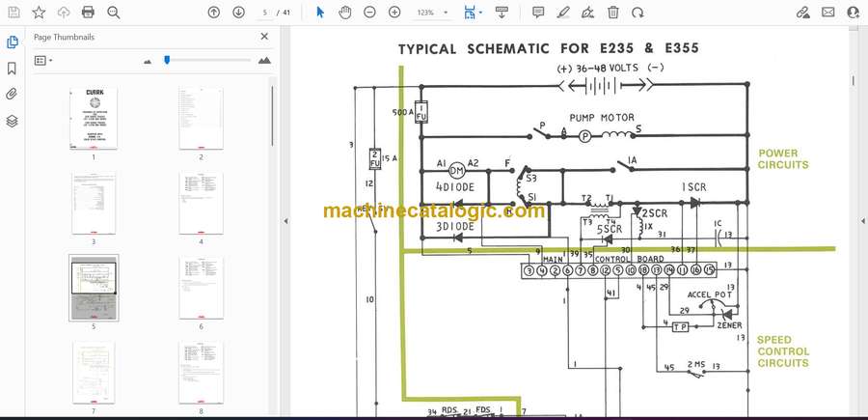Viewport: 868px width, 420px height.
Task: Select page 5 thumbnail
Action: 94,288
